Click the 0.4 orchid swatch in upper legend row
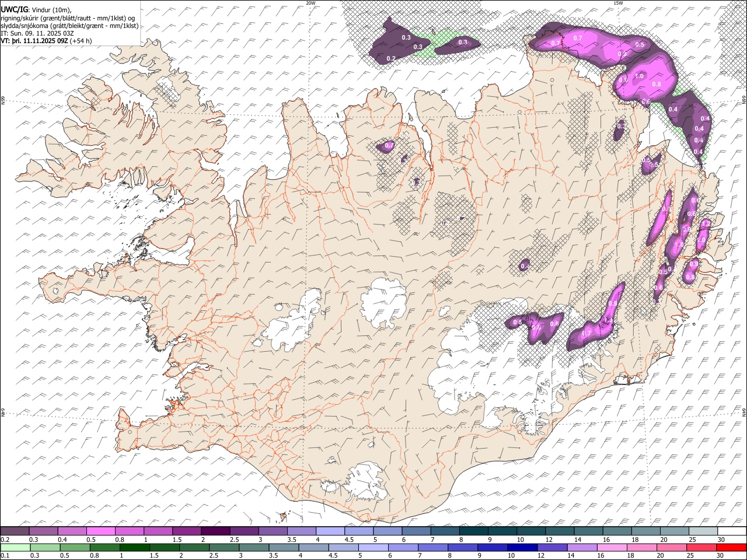This screenshot has width=747, height=560. click(72, 531)
